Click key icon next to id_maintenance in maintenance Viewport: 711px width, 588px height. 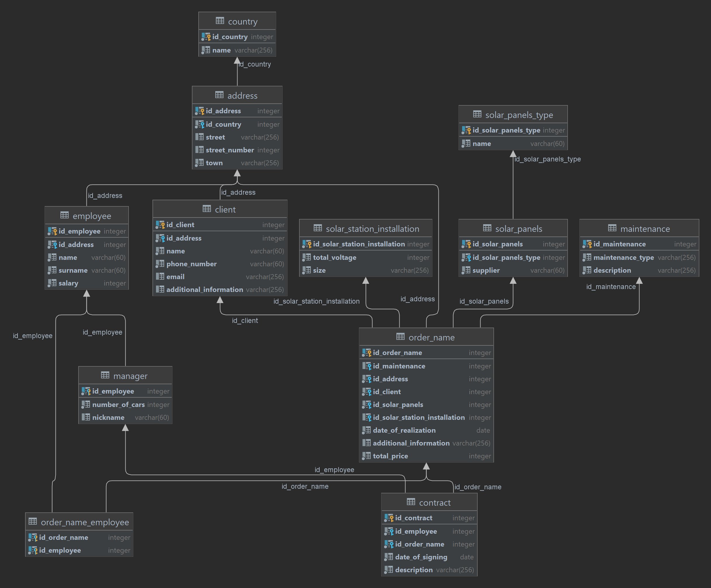coord(587,244)
